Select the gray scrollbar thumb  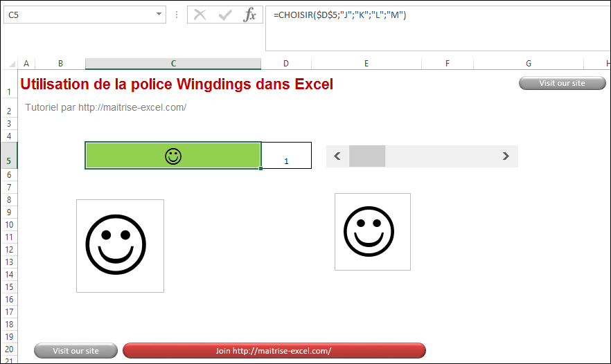(x=367, y=156)
